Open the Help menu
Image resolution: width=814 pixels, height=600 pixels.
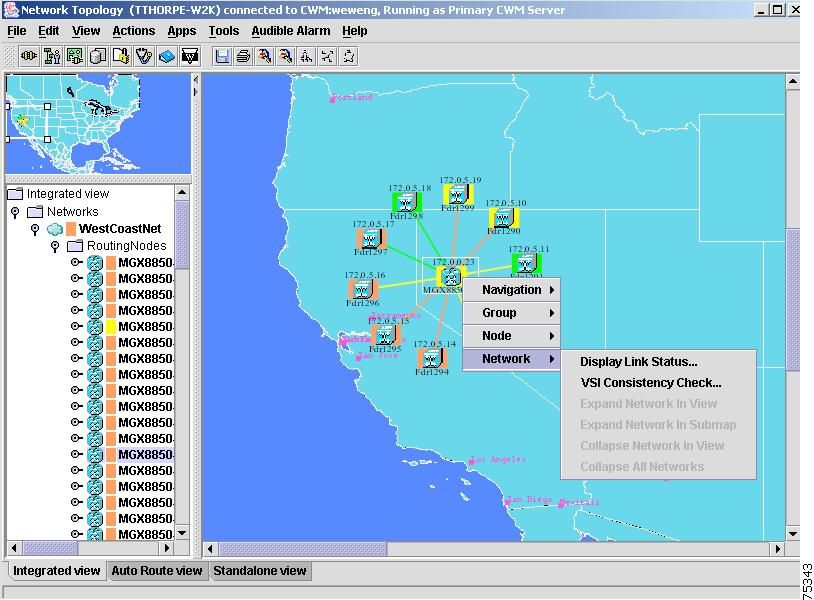tap(355, 31)
